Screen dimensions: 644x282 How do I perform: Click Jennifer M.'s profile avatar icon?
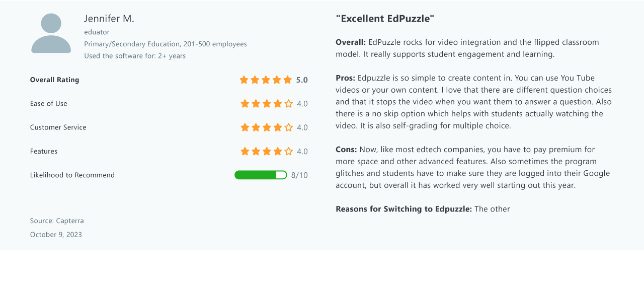click(x=51, y=33)
